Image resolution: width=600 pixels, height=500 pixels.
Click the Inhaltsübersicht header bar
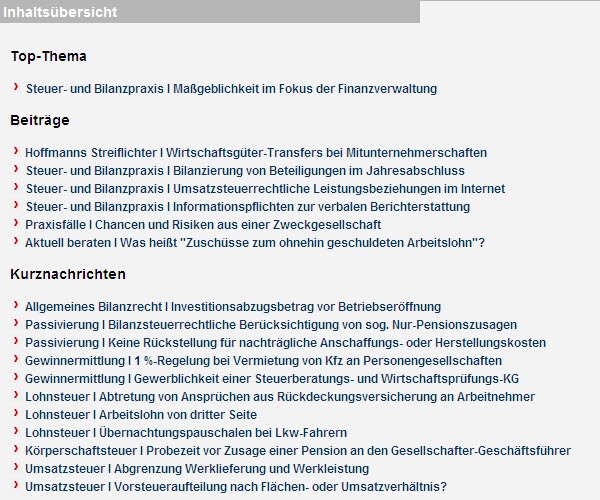click(x=210, y=12)
